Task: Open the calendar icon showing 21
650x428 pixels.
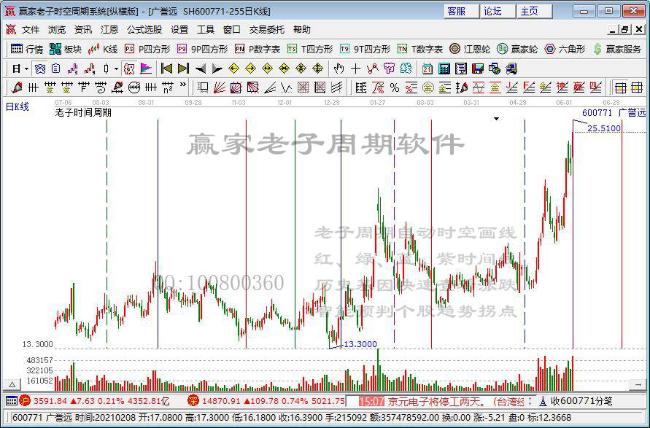Action: (x=427, y=69)
